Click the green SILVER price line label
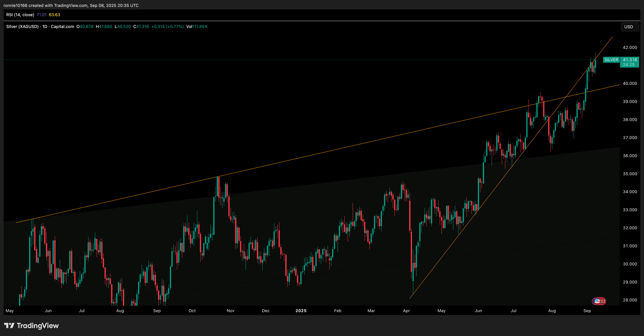Image resolution: width=644 pixels, height=336 pixels. 611,60
